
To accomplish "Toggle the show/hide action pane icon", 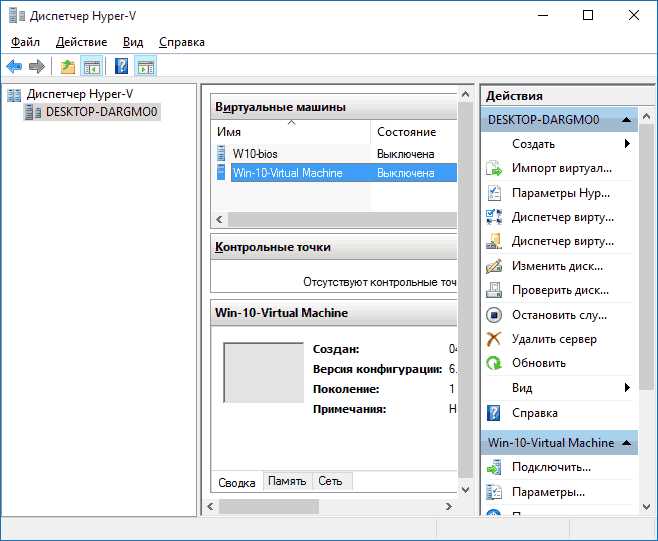I will pyautogui.click(x=146, y=66).
